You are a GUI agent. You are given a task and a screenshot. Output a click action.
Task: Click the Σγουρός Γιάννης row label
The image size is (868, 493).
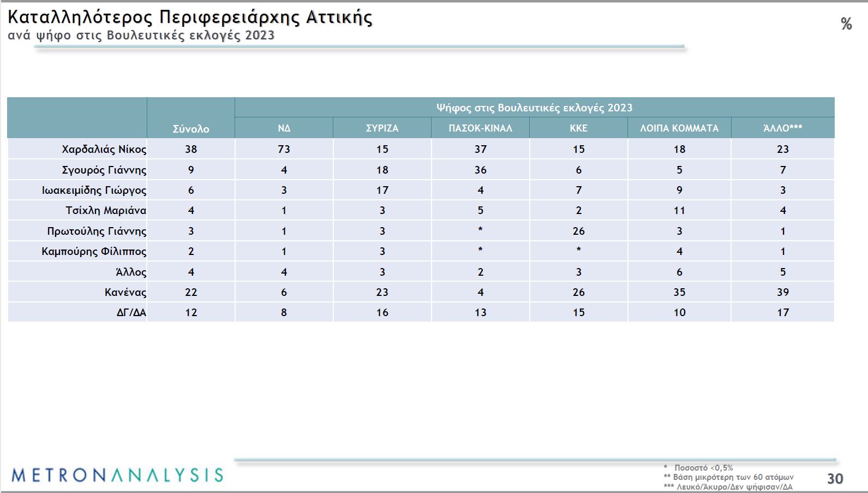point(104,170)
